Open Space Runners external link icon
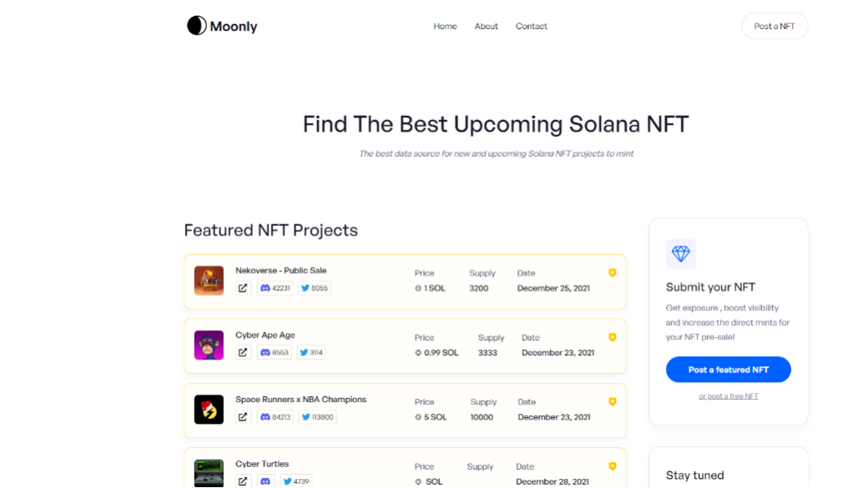 pos(243,417)
